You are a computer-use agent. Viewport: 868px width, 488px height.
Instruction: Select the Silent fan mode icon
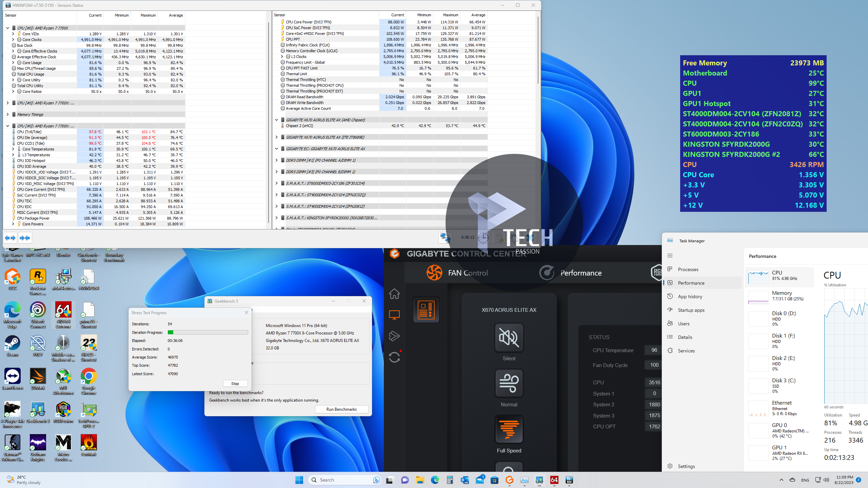pyautogui.click(x=509, y=338)
